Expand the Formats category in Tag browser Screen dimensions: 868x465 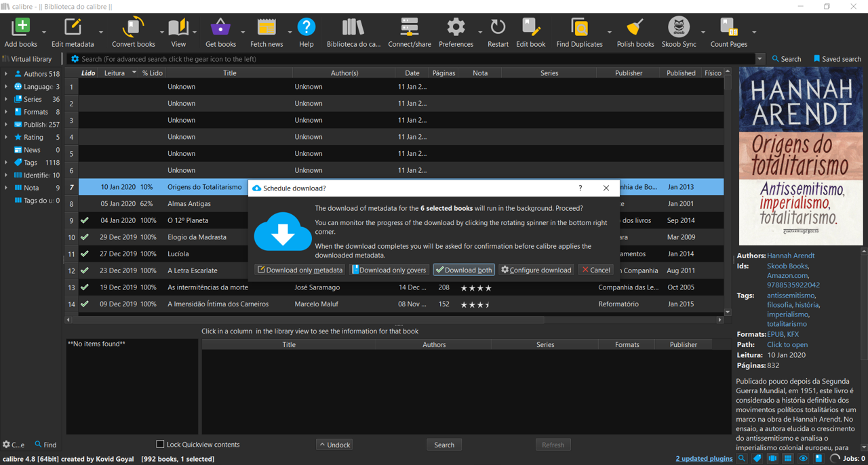pos(6,112)
